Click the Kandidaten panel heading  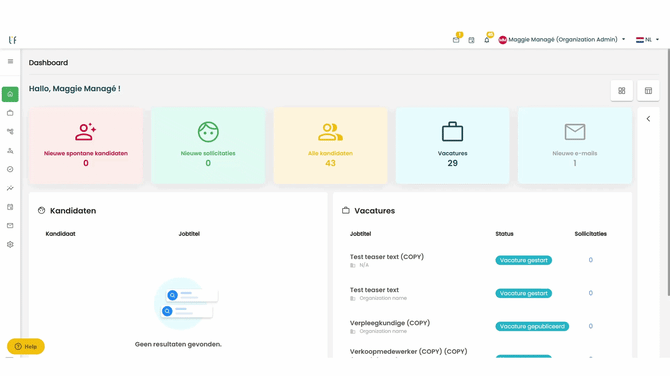(73, 211)
